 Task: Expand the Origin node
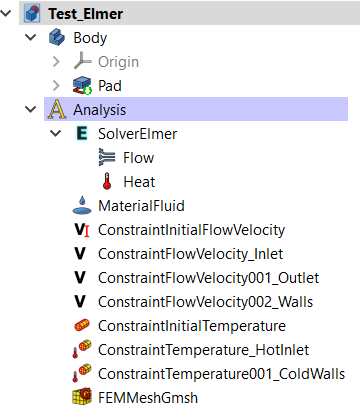click(56, 62)
